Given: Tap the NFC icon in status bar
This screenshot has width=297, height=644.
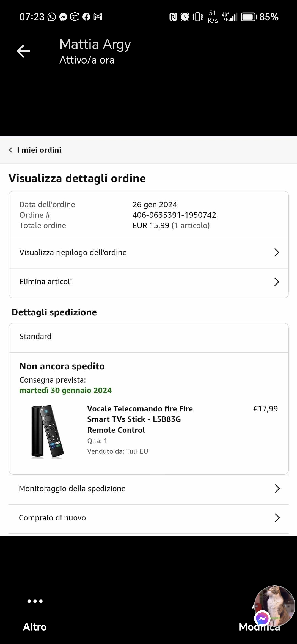Looking at the screenshot, I should [173, 17].
